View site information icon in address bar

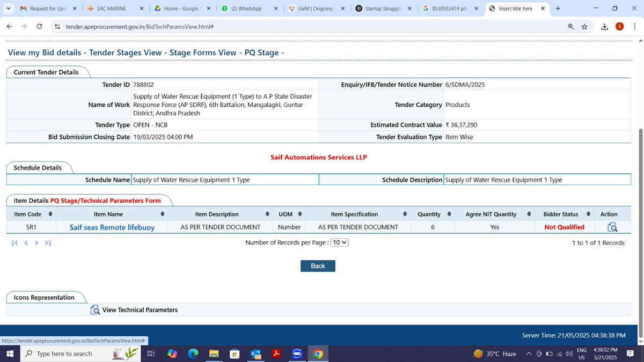[x=57, y=26]
